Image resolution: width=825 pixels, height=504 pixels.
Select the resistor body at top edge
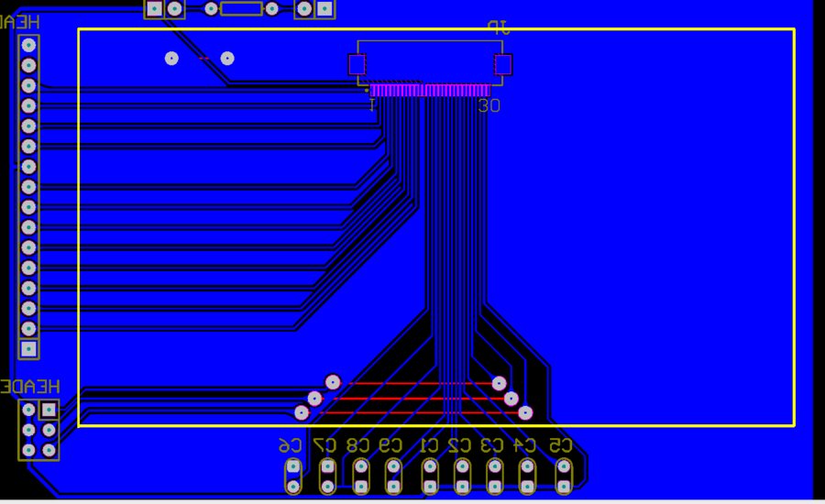241,8
